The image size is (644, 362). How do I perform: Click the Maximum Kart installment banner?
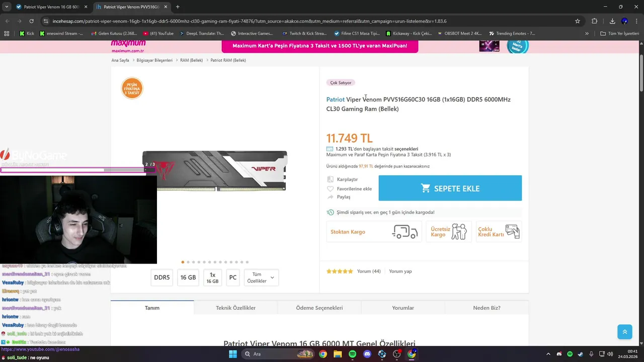pos(319,46)
